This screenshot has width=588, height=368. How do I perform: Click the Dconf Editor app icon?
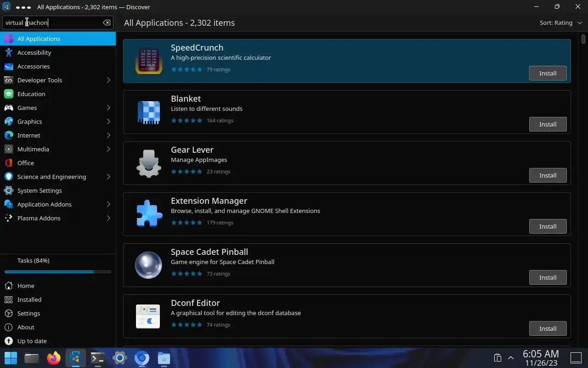coord(148,316)
